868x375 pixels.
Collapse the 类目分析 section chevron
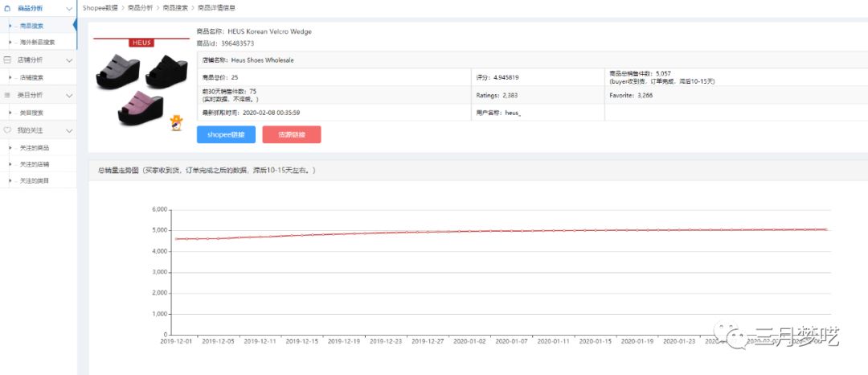click(x=69, y=95)
